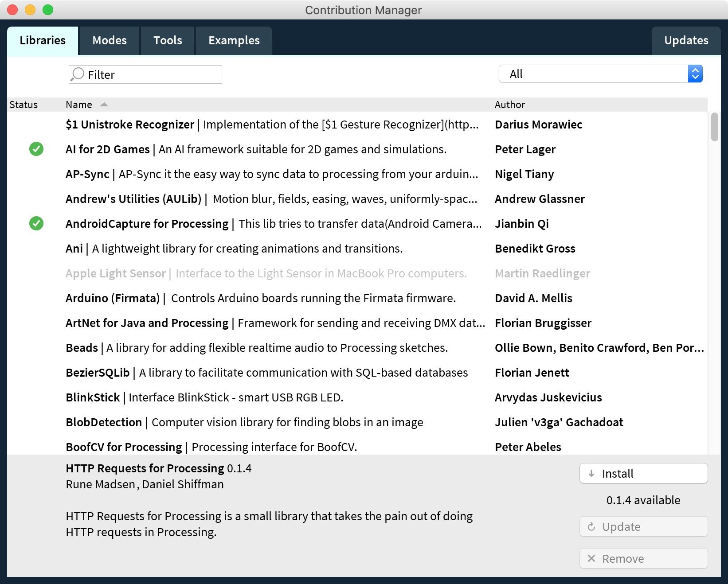Screen dimensions: 728x584
Task: Click the green installed checkmark for AI for 2D Games
Action: tap(36, 149)
